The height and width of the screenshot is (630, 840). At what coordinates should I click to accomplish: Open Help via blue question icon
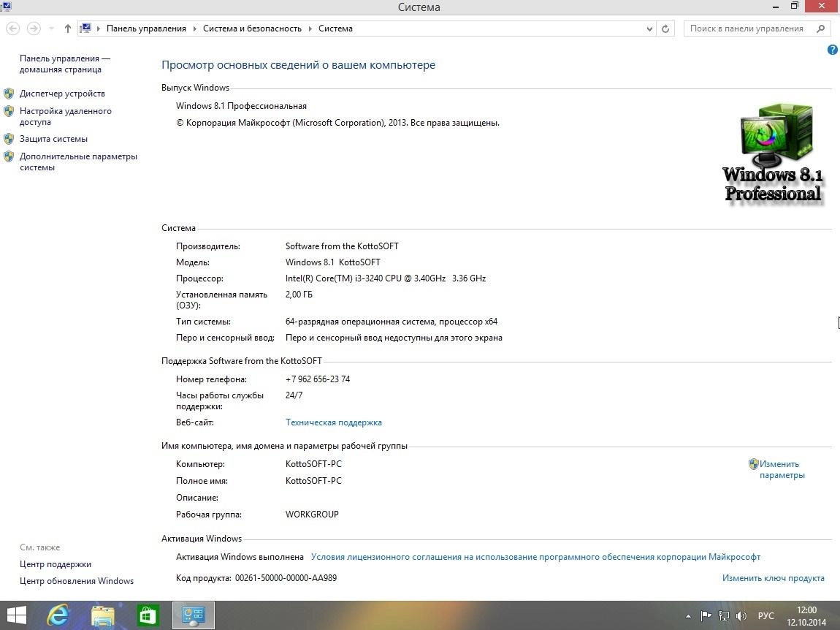(833, 50)
